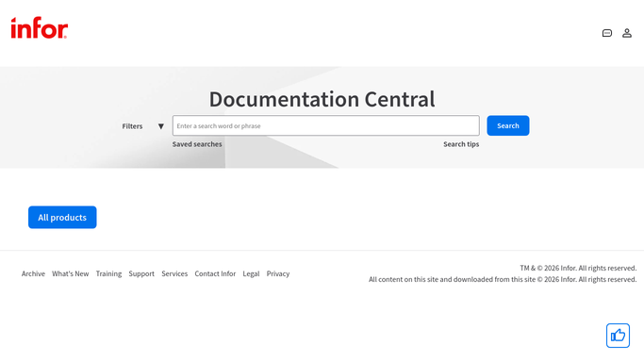Open Search tips
The height and width of the screenshot is (362, 644).
point(461,144)
